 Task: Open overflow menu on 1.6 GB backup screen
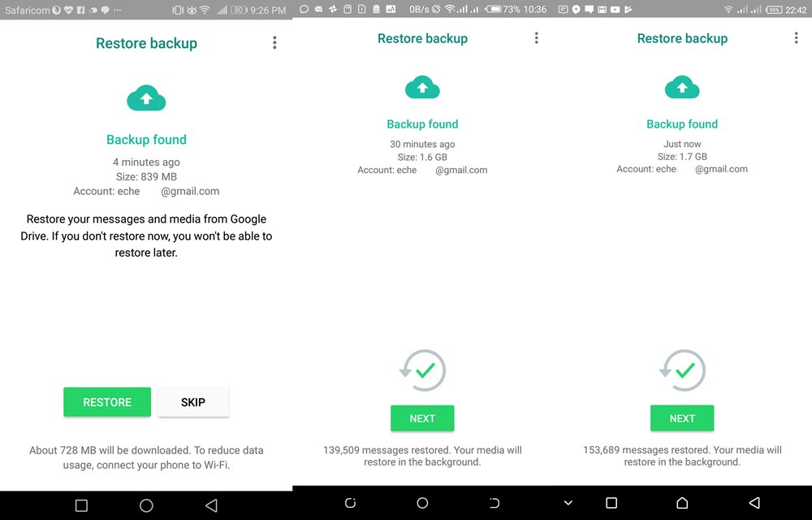coord(536,38)
